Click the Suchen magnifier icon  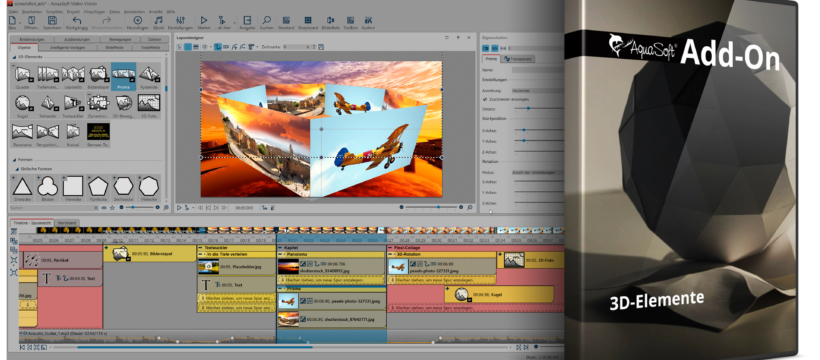266,20
